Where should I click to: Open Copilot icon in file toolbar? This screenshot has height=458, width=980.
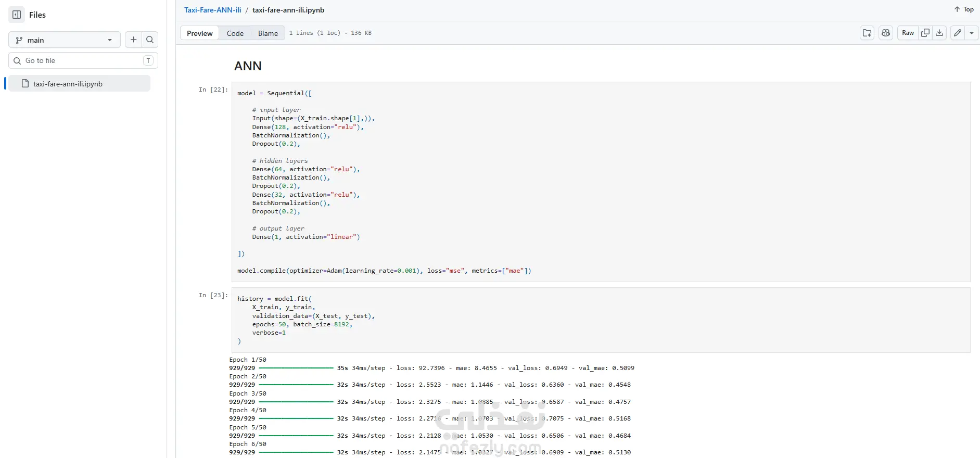point(886,33)
